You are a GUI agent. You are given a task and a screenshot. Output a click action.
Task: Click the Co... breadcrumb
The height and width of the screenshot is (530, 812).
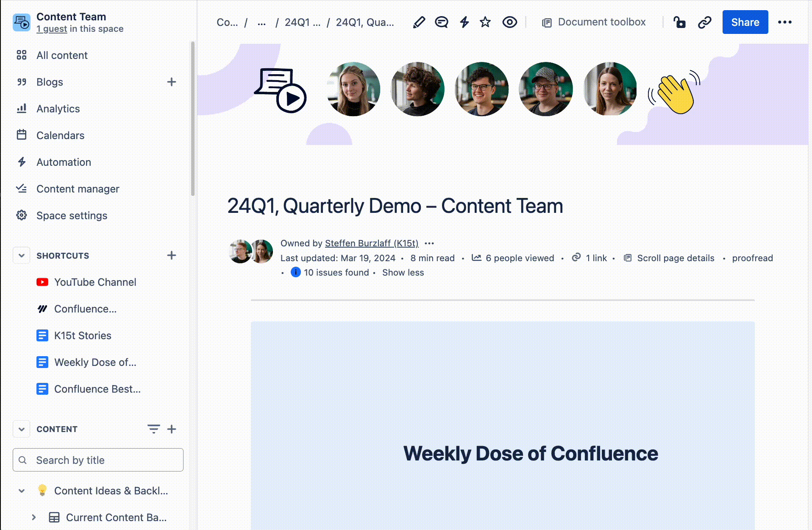[x=227, y=22]
